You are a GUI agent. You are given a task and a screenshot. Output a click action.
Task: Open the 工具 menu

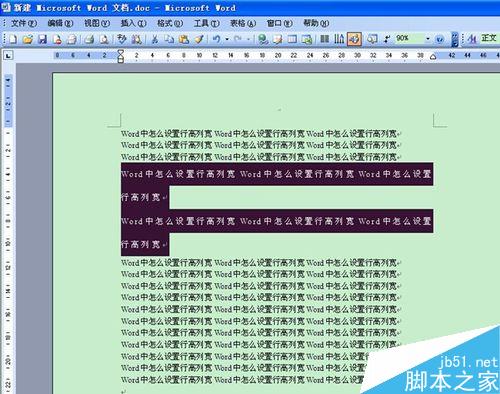pyautogui.click(x=207, y=23)
